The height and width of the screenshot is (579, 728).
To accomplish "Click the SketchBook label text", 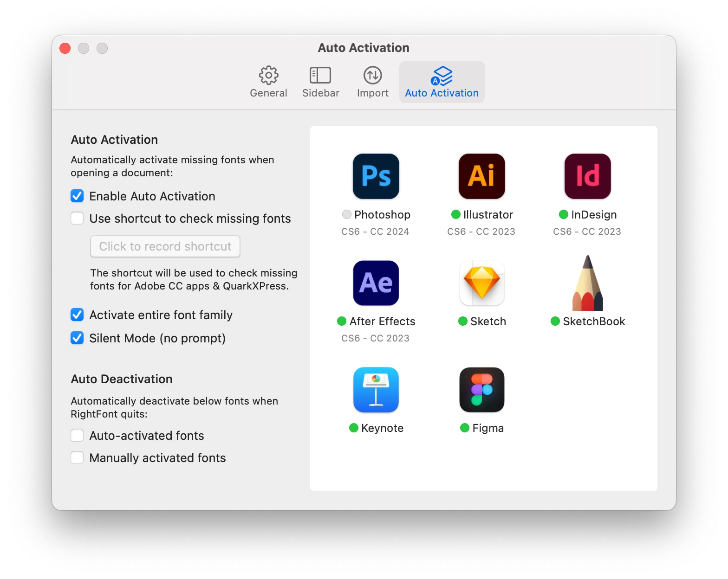I will point(594,322).
